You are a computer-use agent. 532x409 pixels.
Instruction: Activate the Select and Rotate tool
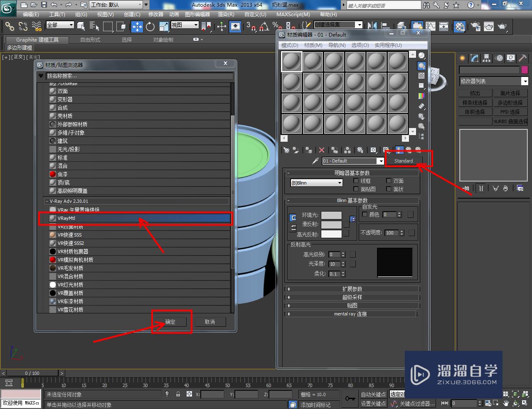pyautogui.click(x=150, y=27)
